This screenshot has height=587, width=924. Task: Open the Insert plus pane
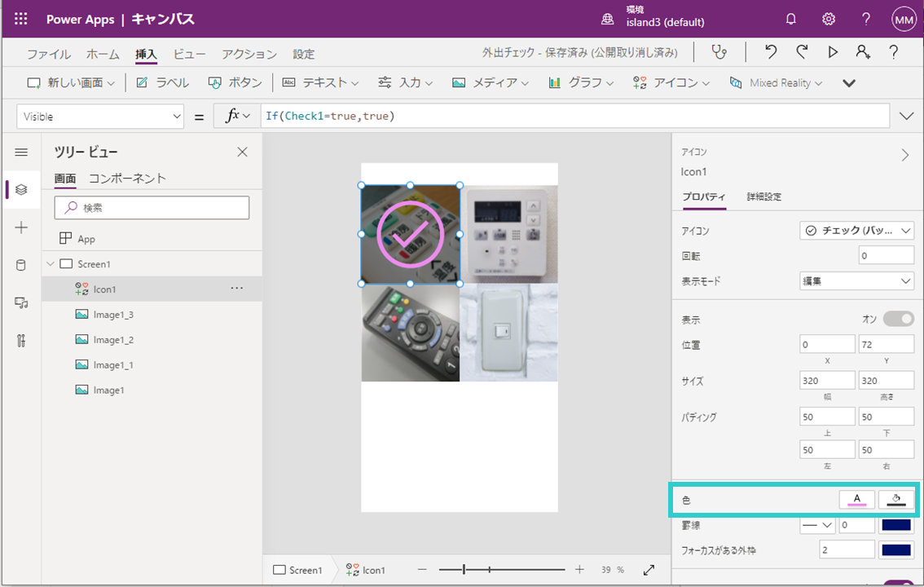21,227
